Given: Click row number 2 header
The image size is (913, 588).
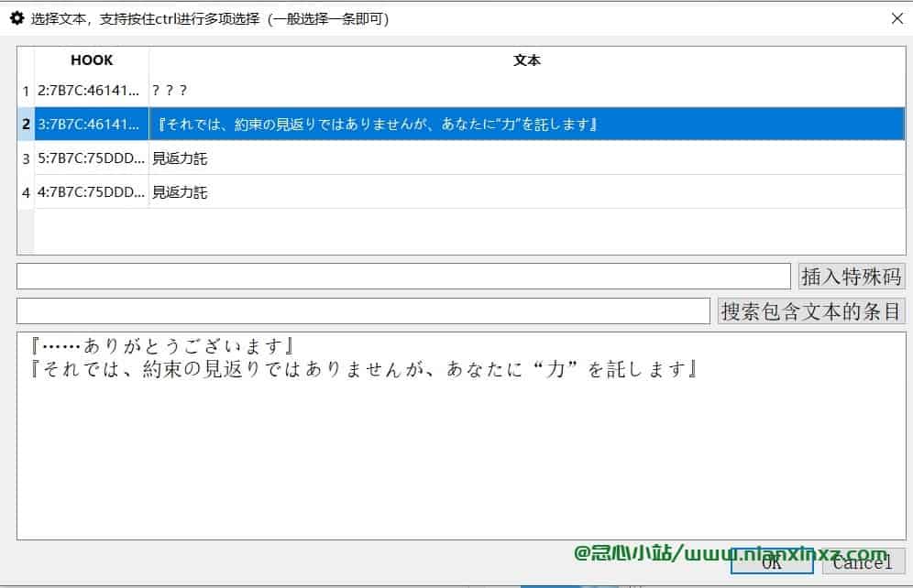Looking at the screenshot, I should [26, 124].
